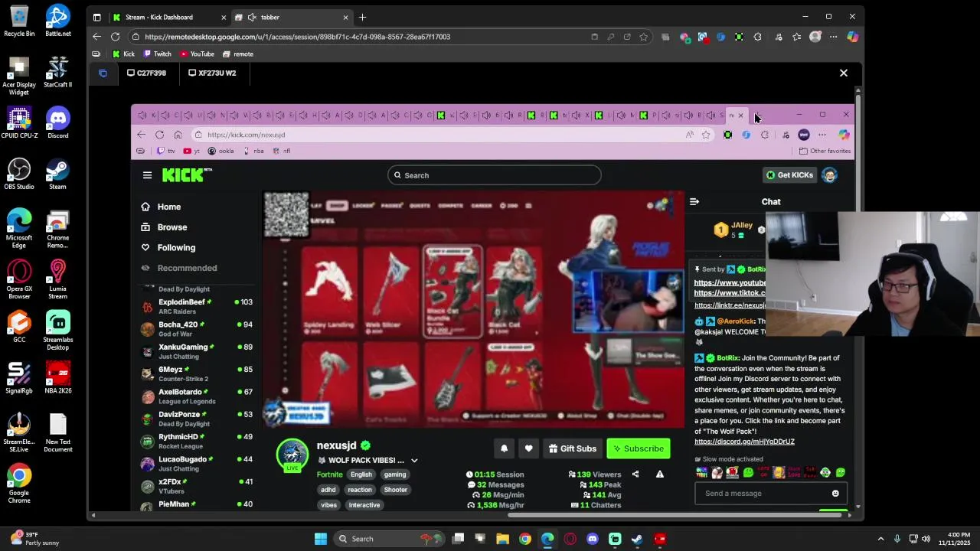
Task: Show hidden system tray icons
Action: click(x=880, y=539)
